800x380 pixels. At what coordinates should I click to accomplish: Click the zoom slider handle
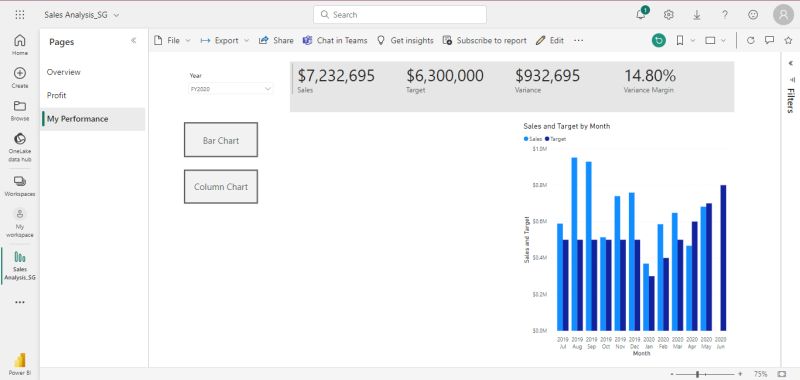coord(697,374)
